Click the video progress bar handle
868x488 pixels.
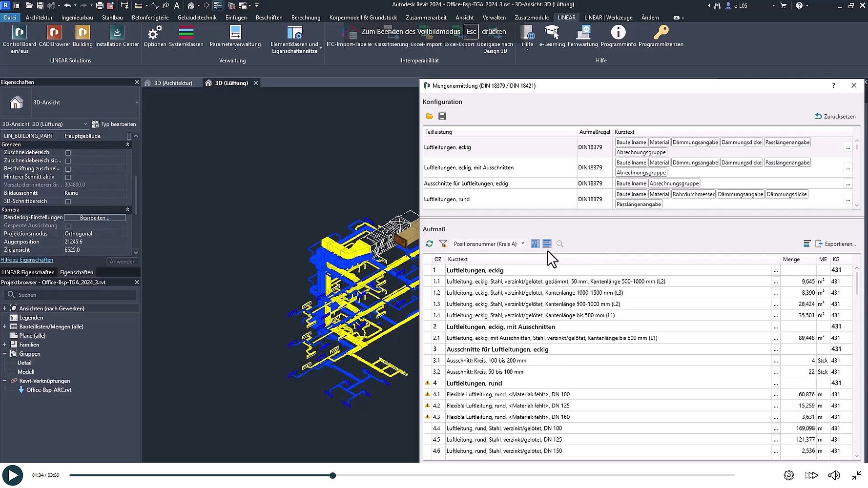pyautogui.click(x=332, y=475)
